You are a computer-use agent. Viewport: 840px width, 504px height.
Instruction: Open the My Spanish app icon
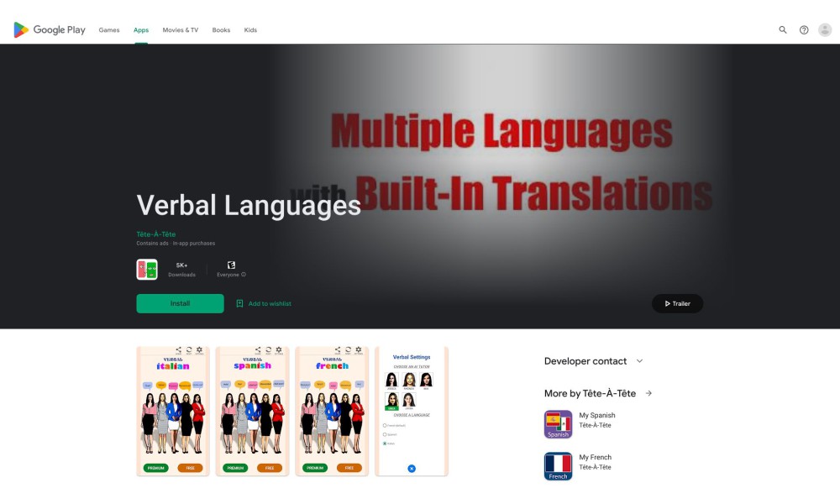[x=558, y=424]
